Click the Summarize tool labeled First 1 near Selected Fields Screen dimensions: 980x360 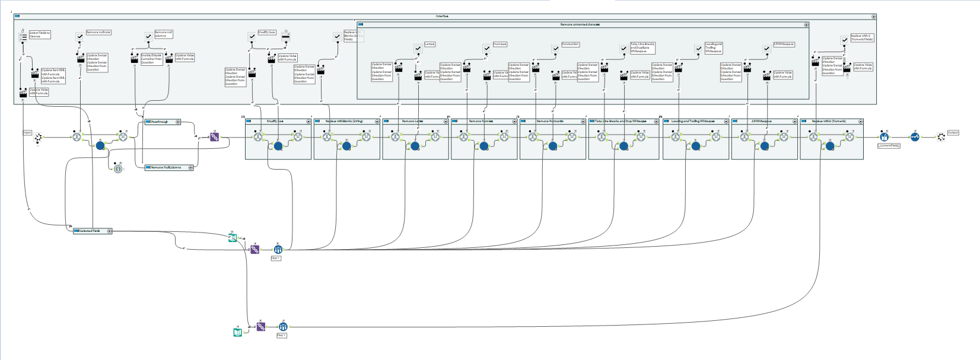[x=277, y=250]
